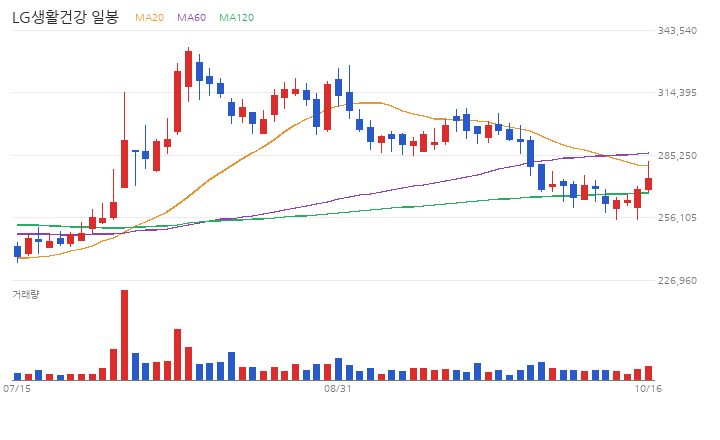
Task: Click the 256,105 price axis label
Action: pyautogui.click(x=677, y=218)
